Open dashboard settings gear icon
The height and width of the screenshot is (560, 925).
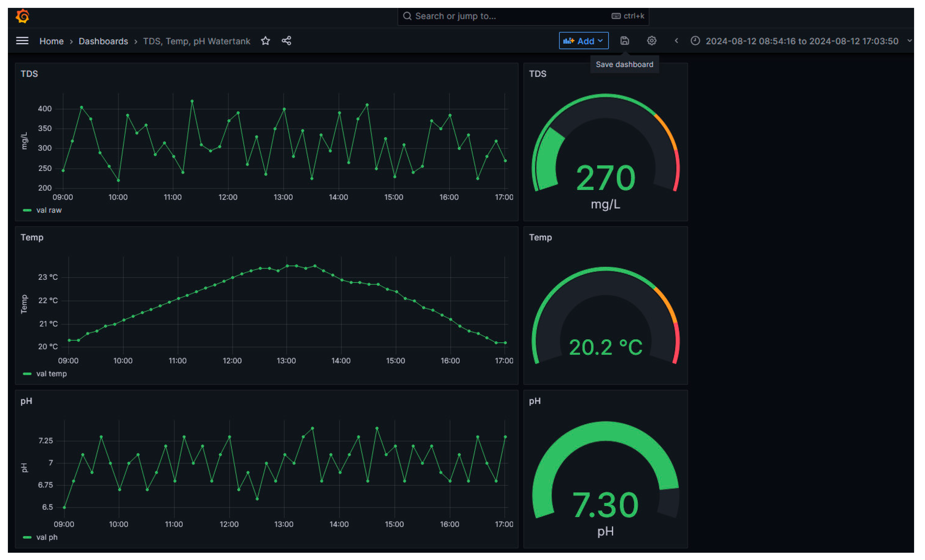pos(651,41)
